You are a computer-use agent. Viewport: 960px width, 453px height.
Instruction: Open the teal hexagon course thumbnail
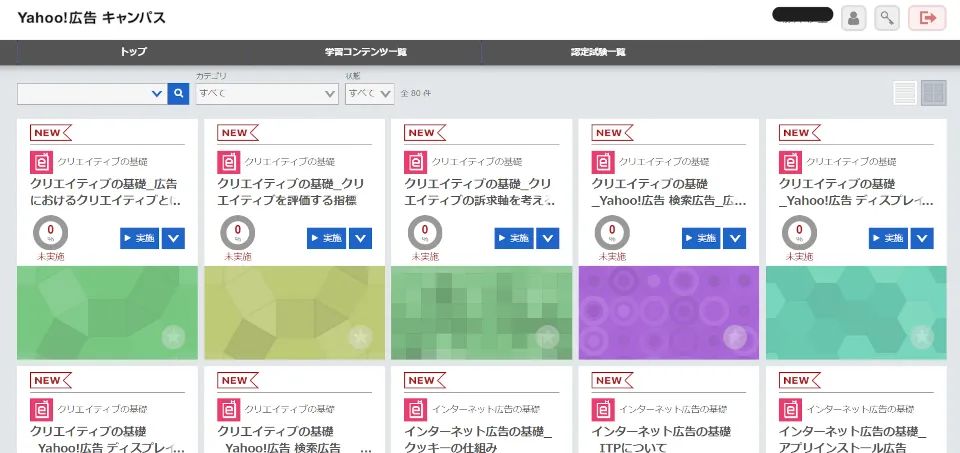click(856, 313)
